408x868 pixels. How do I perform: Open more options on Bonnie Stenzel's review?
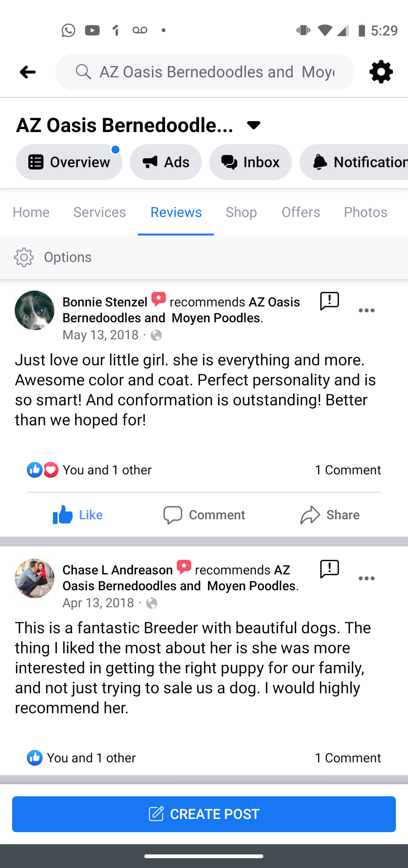[366, 311]
